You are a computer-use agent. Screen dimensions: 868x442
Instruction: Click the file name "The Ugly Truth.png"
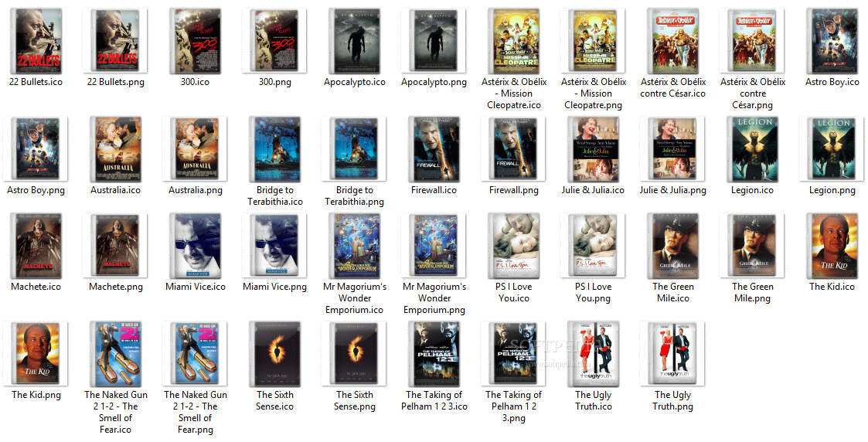pyautogui.click(x=673, y=401)
